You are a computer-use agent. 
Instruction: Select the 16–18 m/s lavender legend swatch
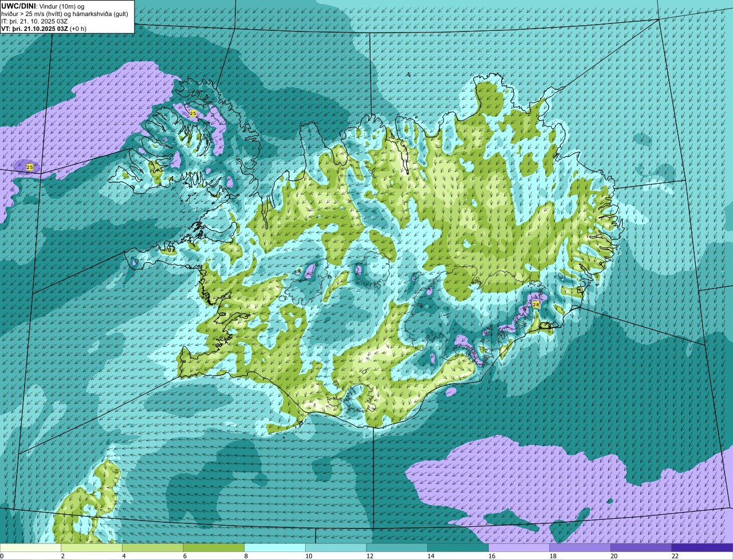(x=519, y=547)
